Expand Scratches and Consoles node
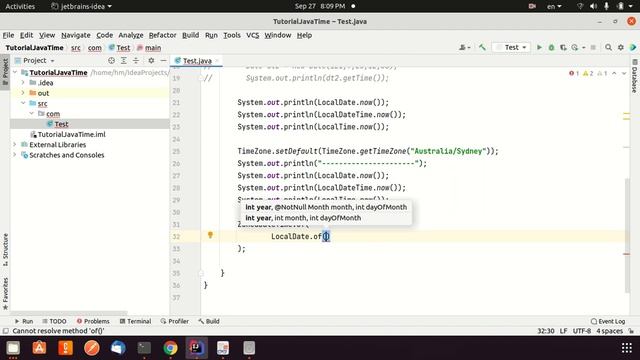The width and height of the screenshot is (640, 360). tap(15, 155)
